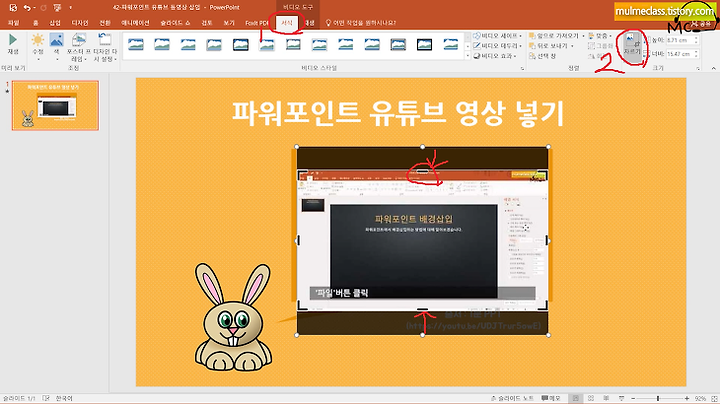Switch to the Playback (재생) video tools tab
The height and width of the screenshot is (404, 720).
coord(309,23)
